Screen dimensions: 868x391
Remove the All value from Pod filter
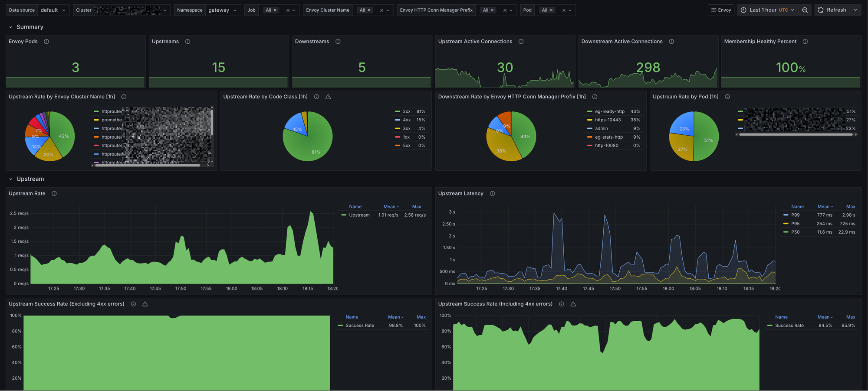pos(551,10)
